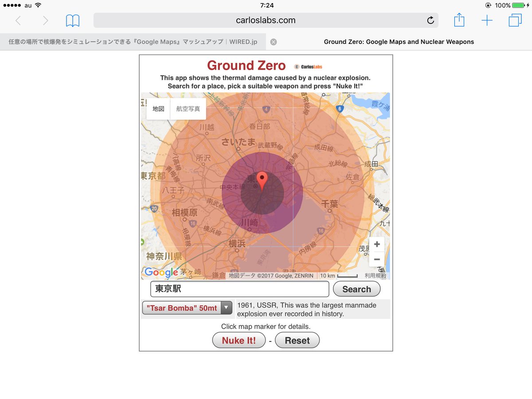Click the Search button
The width and height of the screenshot is (532, 399).
coord(356,289)
